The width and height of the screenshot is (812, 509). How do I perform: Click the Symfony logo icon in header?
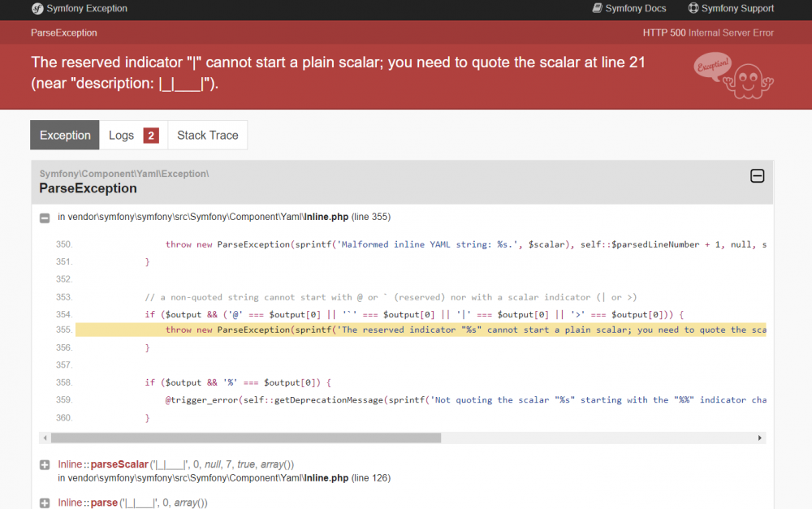(x=37, y=8)
